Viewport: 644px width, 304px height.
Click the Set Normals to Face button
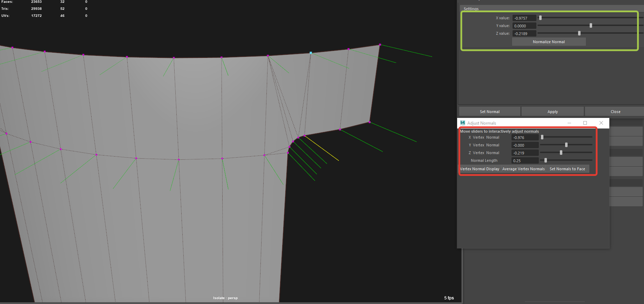click(x=567, y=169)
